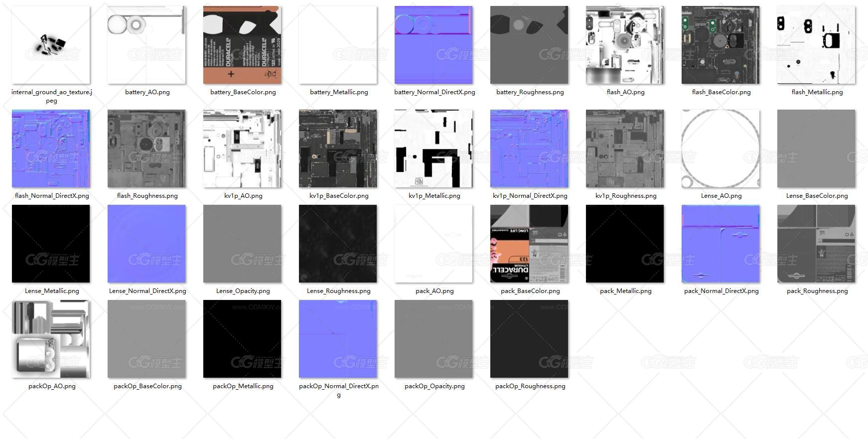
Task: Select battery_Metallic.png white thumbnail
Action: point(338,45)
